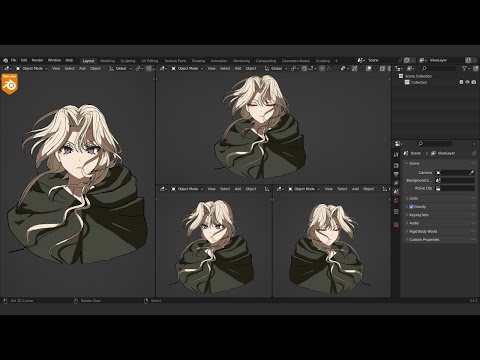Open Output properties tab icon

pos(396,174)
